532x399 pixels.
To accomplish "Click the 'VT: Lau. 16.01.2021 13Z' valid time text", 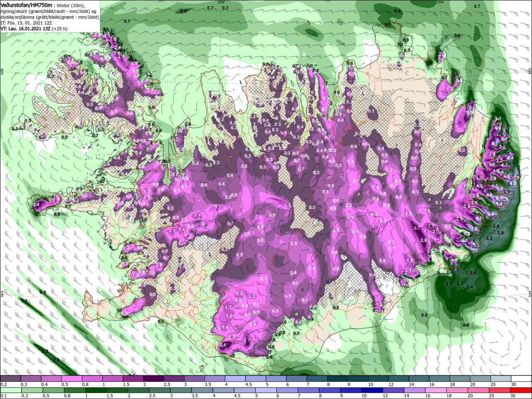I will click(x=26, y=29).
